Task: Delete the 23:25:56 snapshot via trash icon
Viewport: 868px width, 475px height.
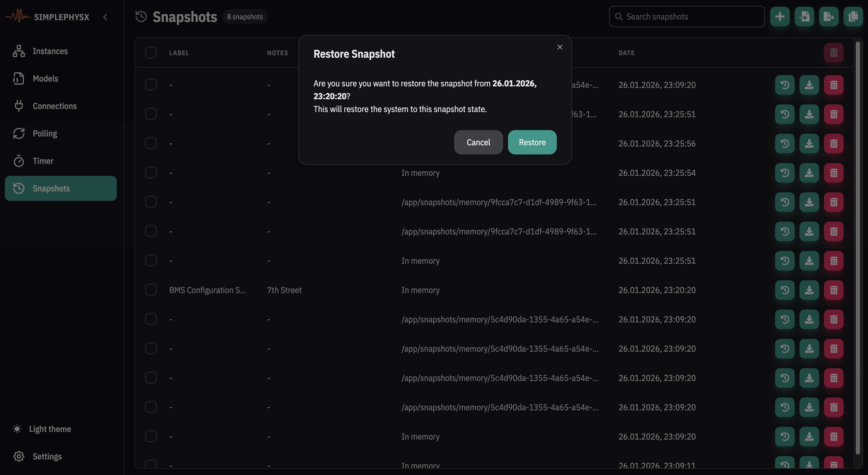Action: [x=833, y=143]
